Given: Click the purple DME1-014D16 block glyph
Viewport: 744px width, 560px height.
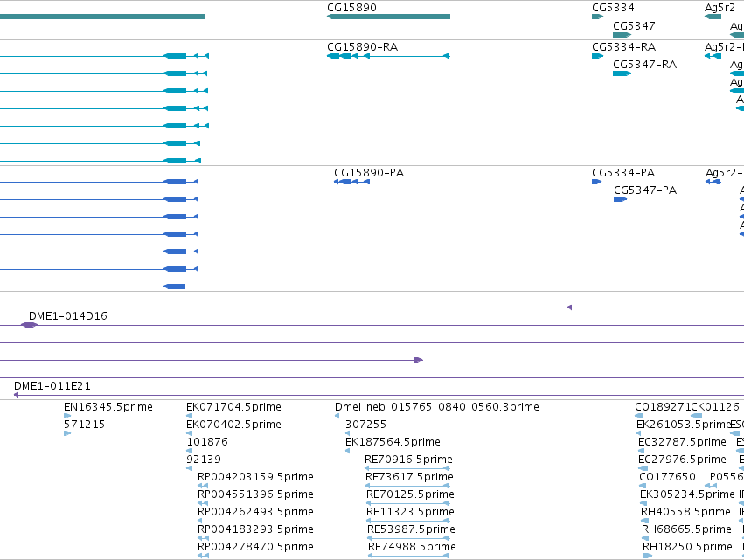Looking at the screenshot, I should coord(29,325).
